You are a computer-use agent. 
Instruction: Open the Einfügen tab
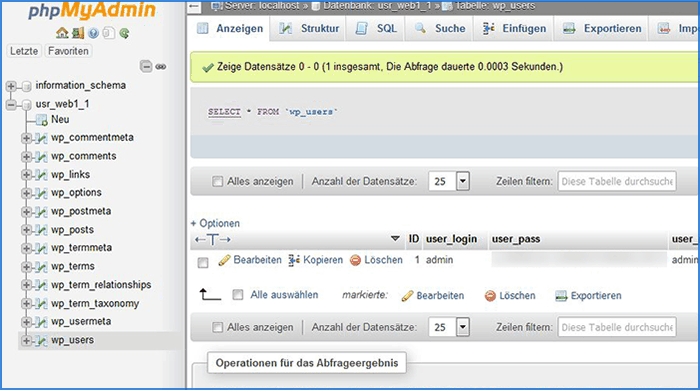pos(514,29)
